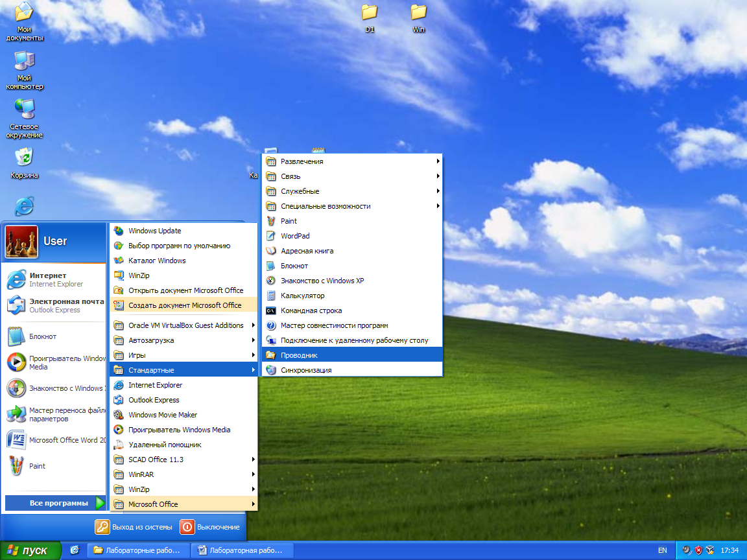Switch language via EN indicator in taskbar
The height and width of the screenshot is (560, 747).
coord(662,550)
